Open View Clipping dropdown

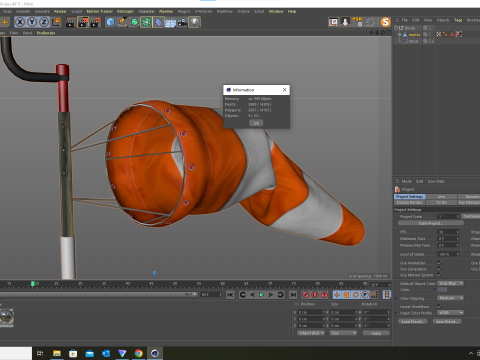[x=451, y=298]
